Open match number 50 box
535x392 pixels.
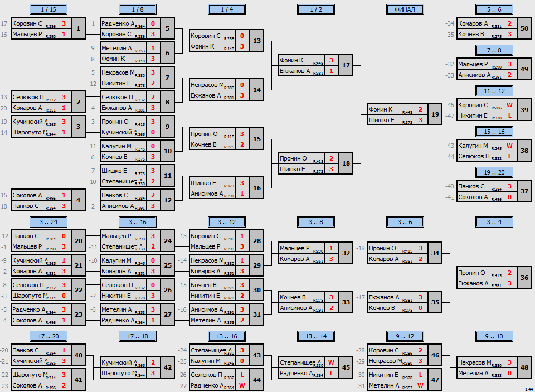tap(524, 28)
